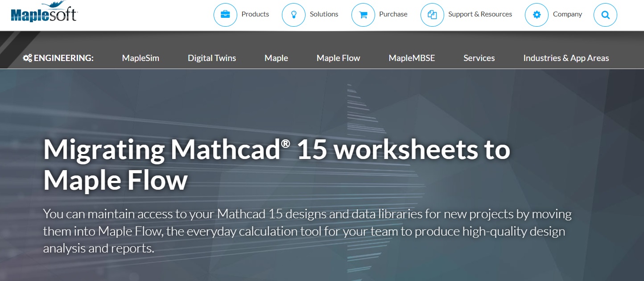This screenshot has height=281, width=644.
Task: Open Products via the briefcase icon
Action: [x=225, y=14]
